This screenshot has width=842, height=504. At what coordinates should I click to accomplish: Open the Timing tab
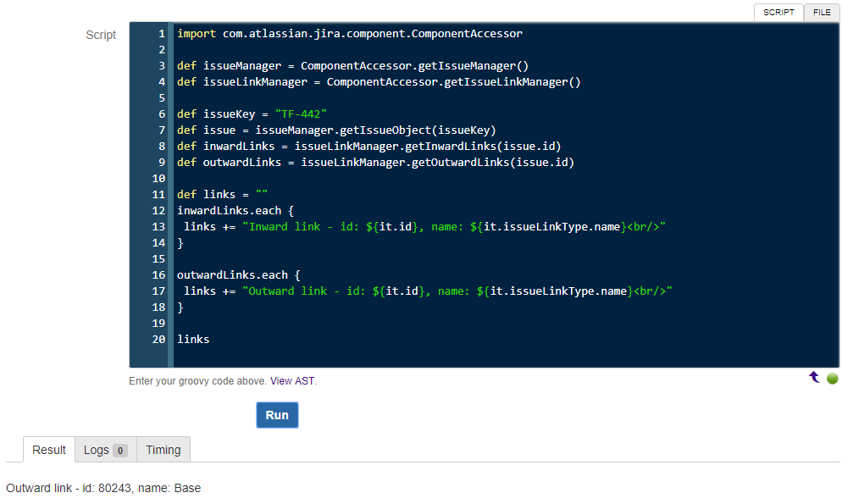tap(163, 450)
